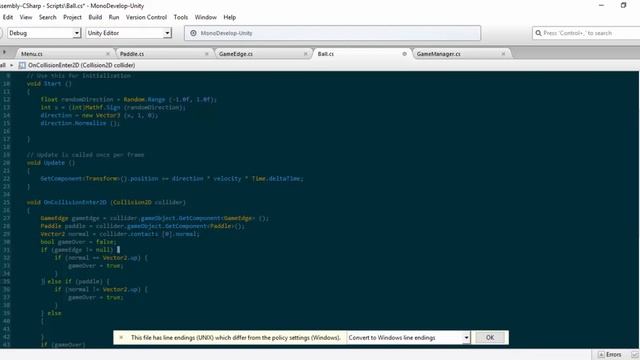Open the Version Control menu

click(x=146, y=17)
